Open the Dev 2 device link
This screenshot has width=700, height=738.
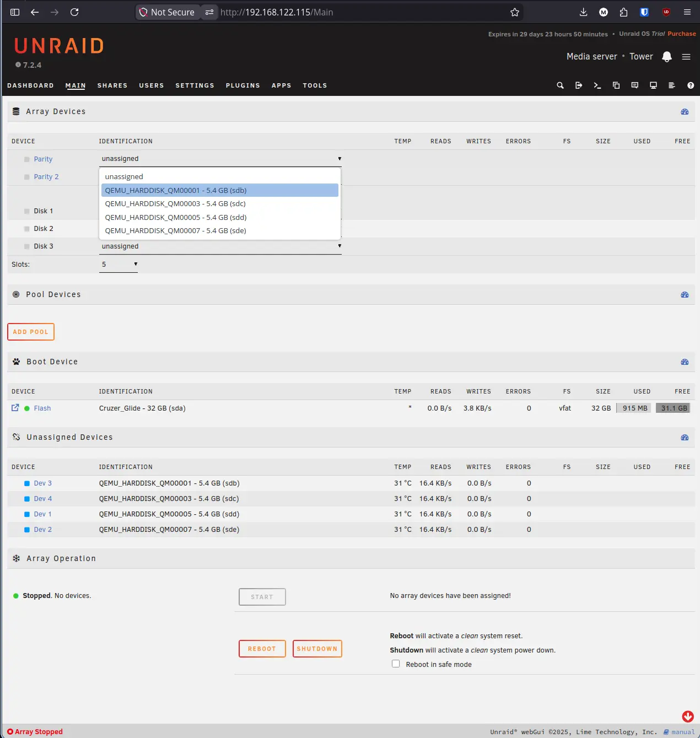(42, 530)
